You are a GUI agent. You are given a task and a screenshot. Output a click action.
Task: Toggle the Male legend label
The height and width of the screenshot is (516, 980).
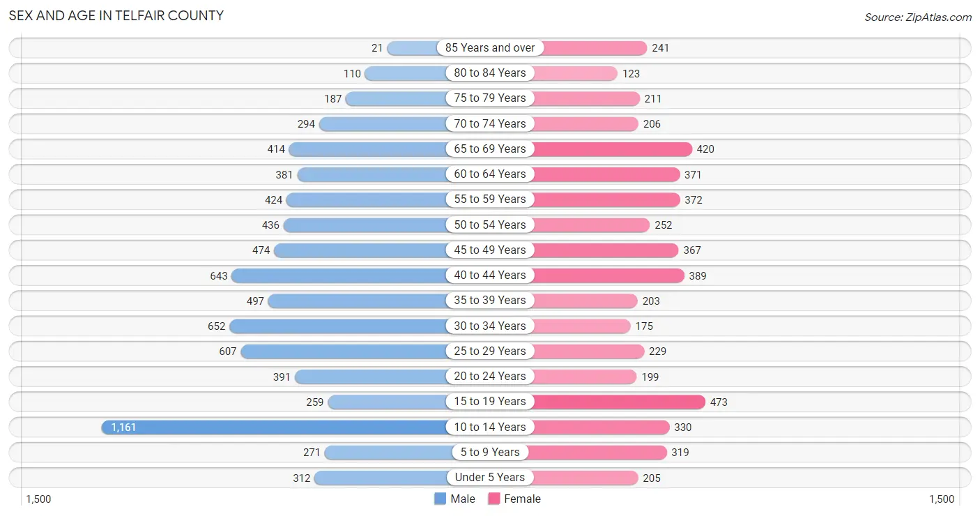click(463, 499)
